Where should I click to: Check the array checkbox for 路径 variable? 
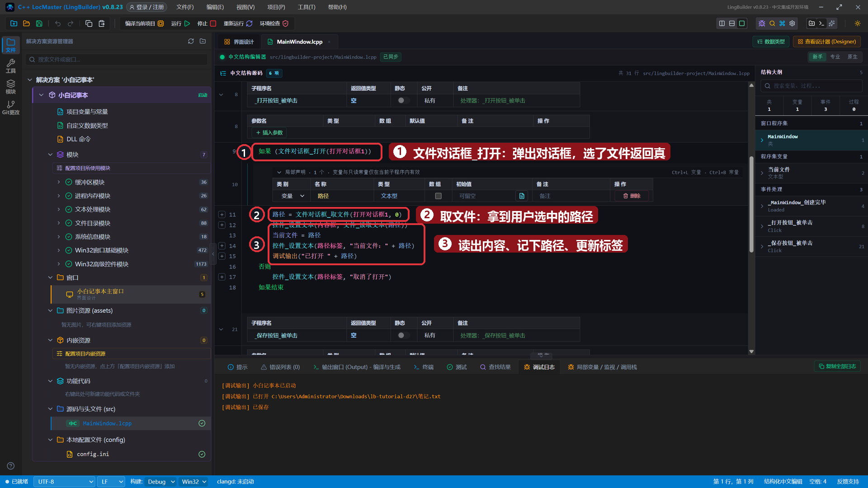[x=438, y=196]
